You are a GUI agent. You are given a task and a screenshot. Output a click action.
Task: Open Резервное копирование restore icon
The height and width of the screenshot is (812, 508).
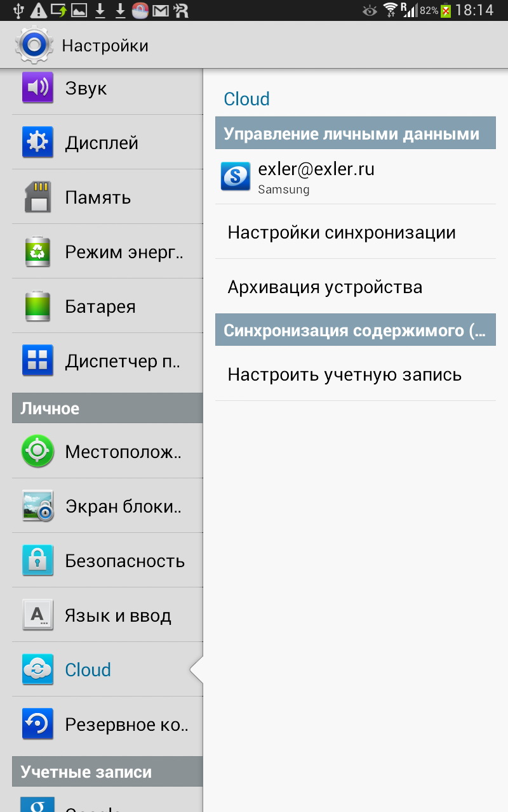pyautogui.click(x=37, y=724)
